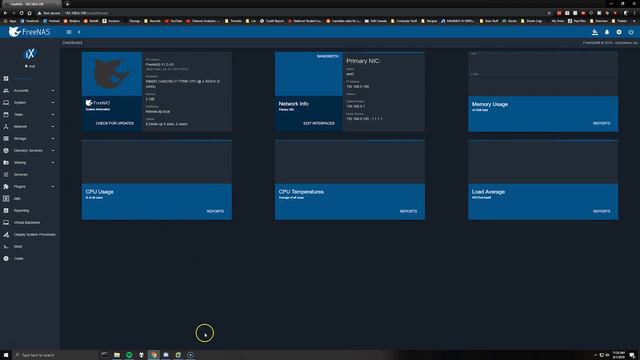Image resolution: width=640 pixels, height=360 pixels.
Task: Open REPORTS on Memory Usage card
Action: click(x=602, y=123)
